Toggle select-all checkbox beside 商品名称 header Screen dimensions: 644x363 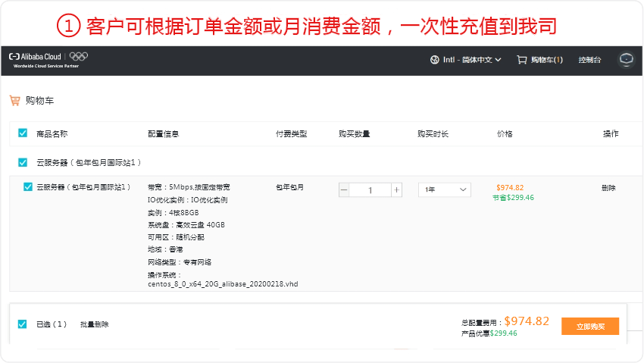point(23,133)
